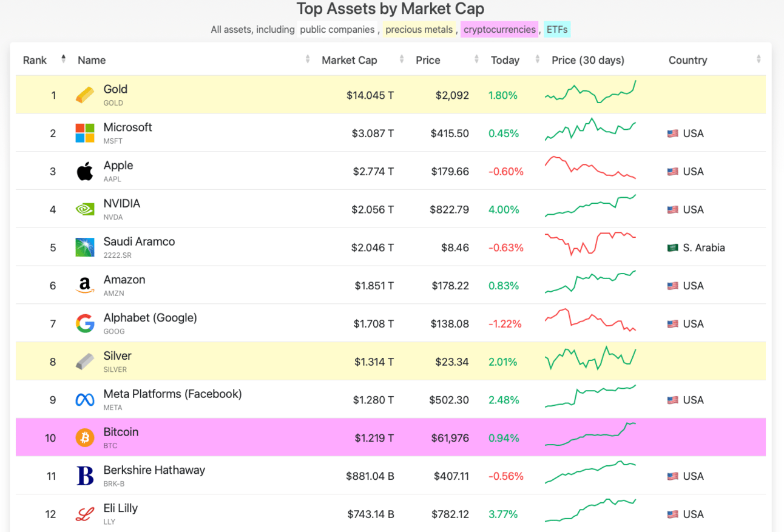The width and height of the screenshot is (784, 532).
Task: Click Silver's 30-day price chart
Action: [590, 359]
